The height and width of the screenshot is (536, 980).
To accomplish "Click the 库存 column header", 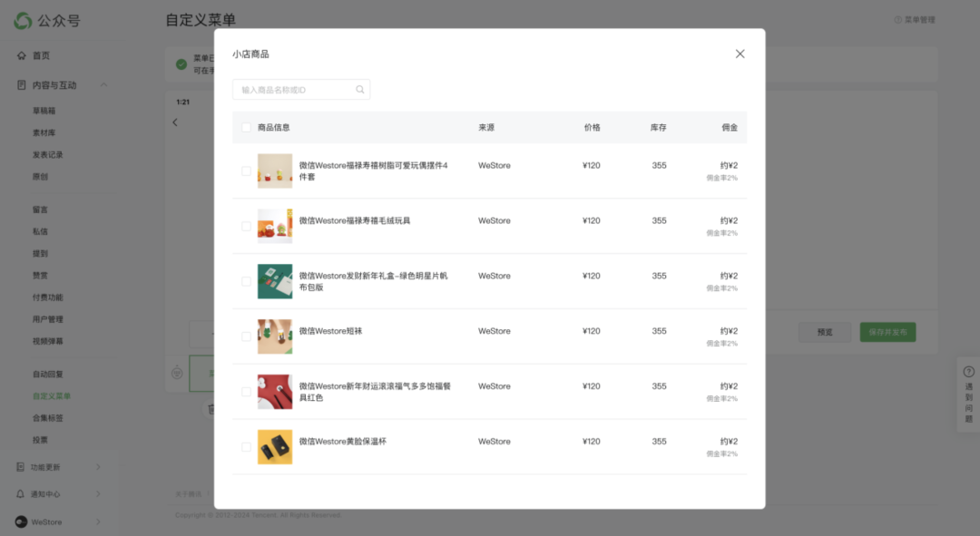I will click(658, 128).
